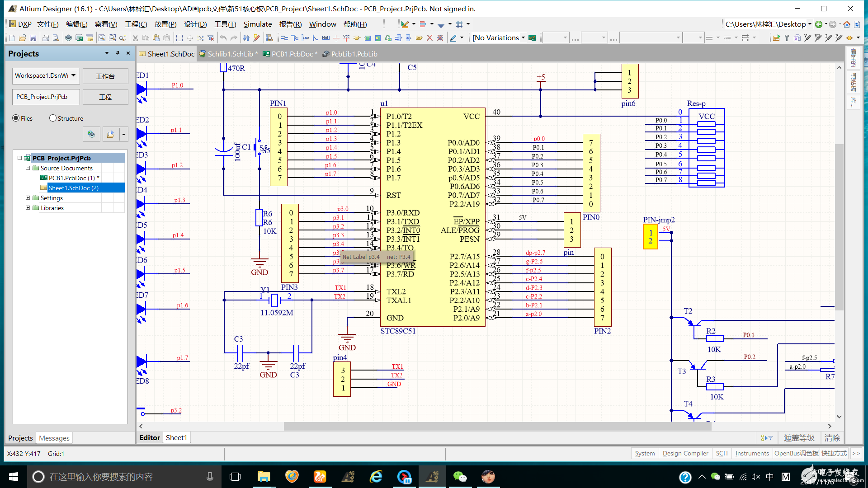Open an existing document icon
The image size is (868, 488).
tap(22, 38)
